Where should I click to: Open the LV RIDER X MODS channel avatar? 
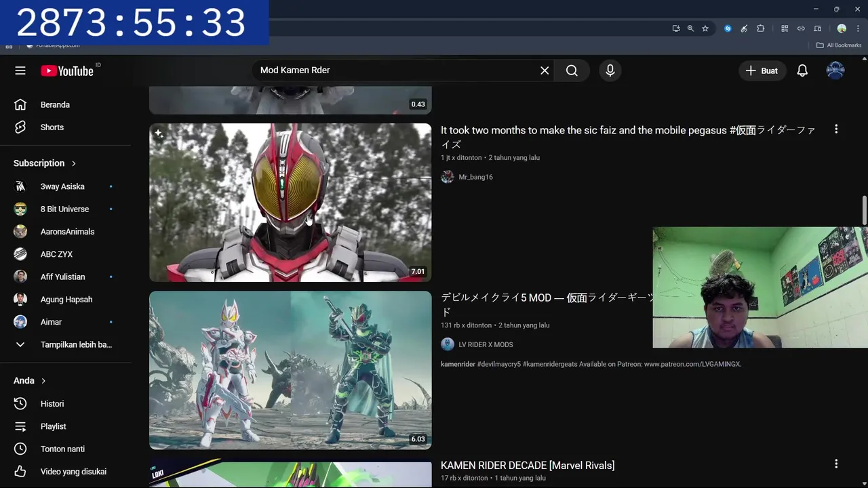448,344
